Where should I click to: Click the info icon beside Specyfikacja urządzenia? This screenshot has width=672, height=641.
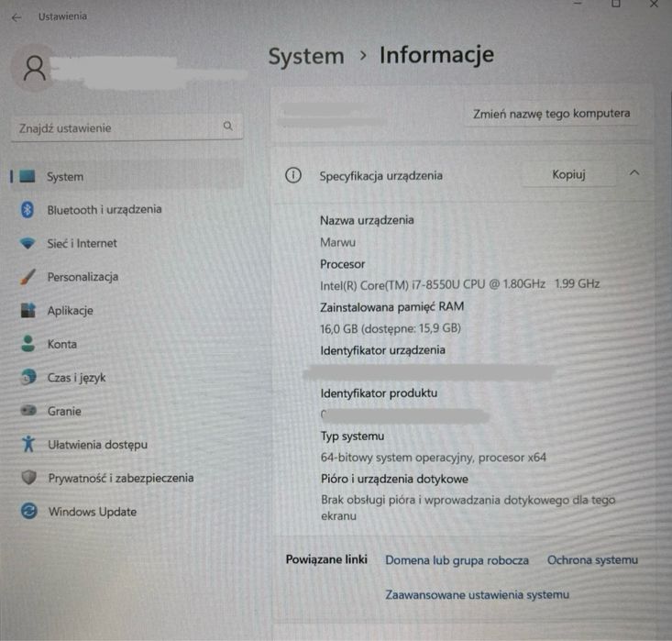tap(293, 175)
